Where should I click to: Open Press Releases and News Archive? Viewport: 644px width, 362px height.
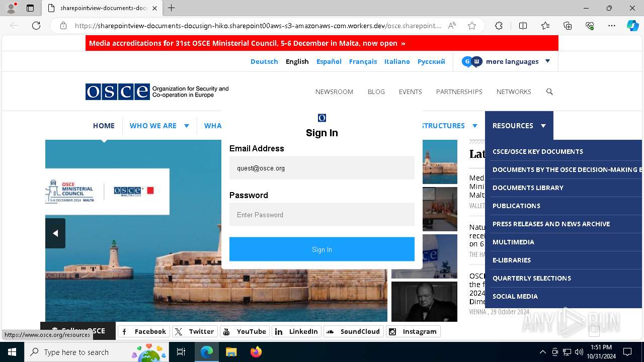[x=551, y=224]
